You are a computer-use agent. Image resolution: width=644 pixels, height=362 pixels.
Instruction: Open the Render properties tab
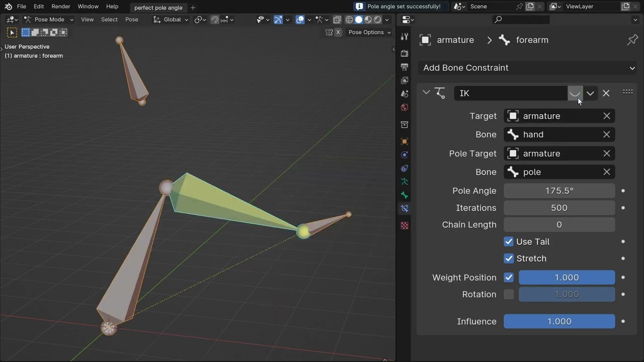pos(405,53)
